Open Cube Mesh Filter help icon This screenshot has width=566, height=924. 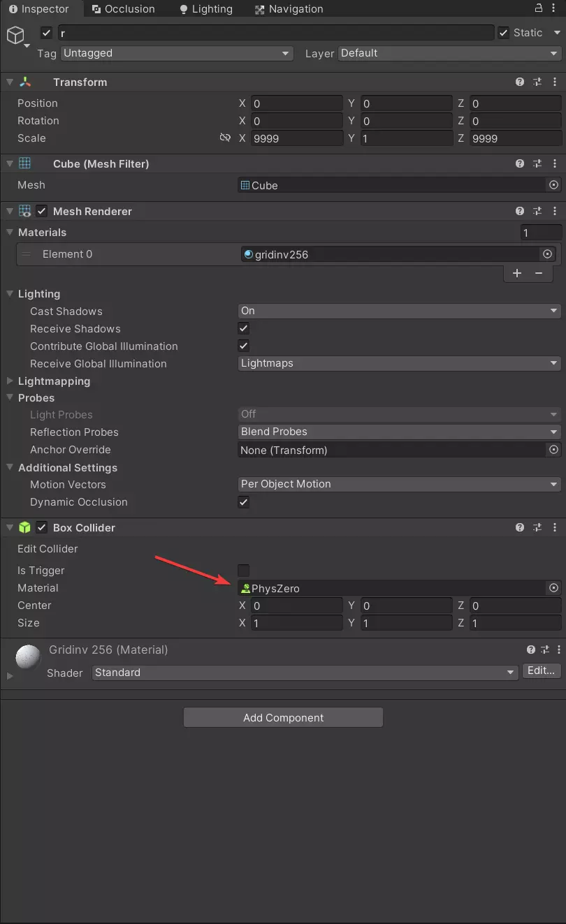(520, 164)
